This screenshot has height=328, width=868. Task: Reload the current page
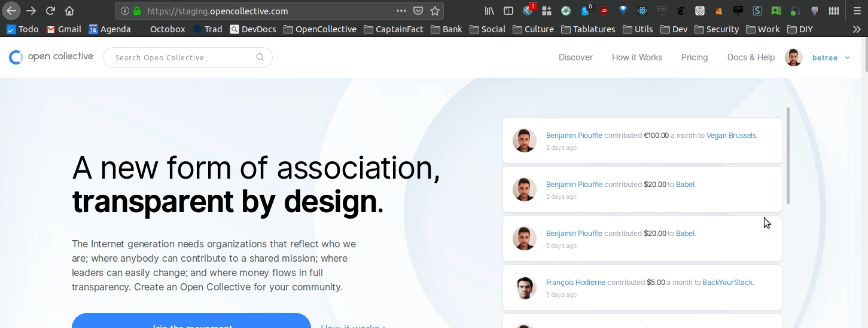[51, 11]
